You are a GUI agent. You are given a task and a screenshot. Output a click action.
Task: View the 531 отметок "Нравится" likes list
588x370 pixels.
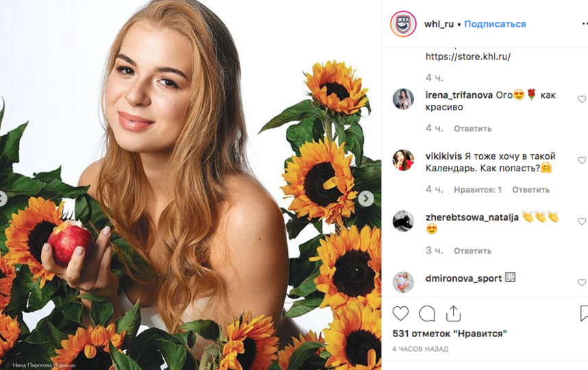click(x=450, y=333)
